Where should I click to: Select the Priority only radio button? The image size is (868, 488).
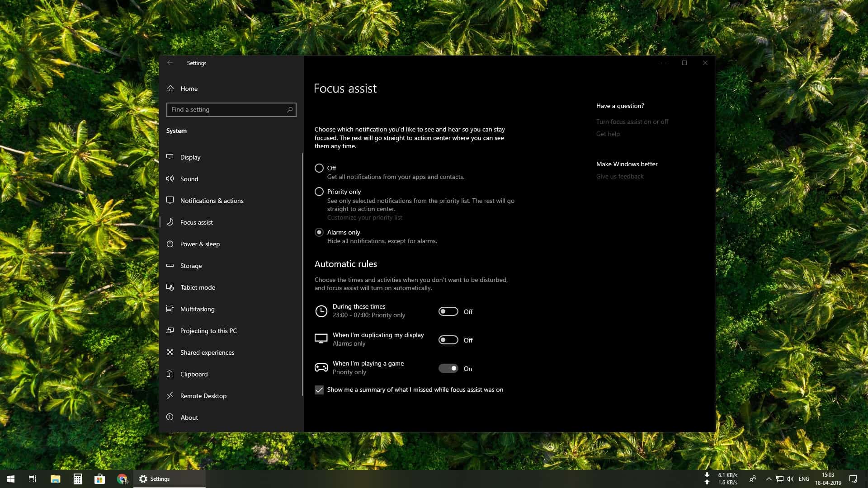(319, 192)
